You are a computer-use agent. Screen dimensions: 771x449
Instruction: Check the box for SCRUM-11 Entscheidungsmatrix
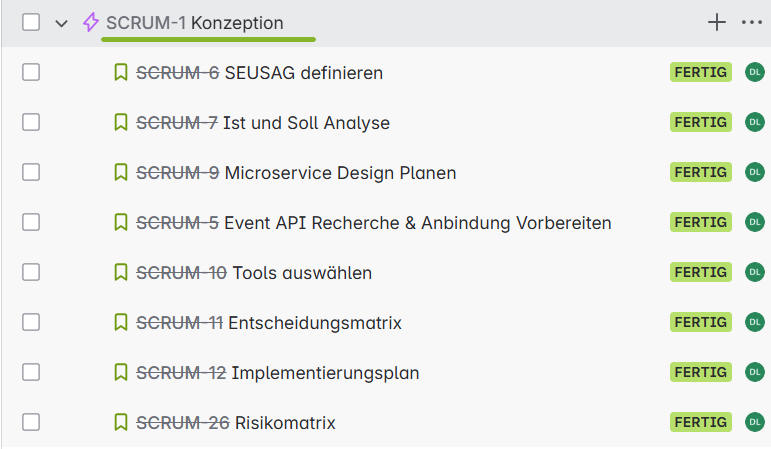pos(31,322)
